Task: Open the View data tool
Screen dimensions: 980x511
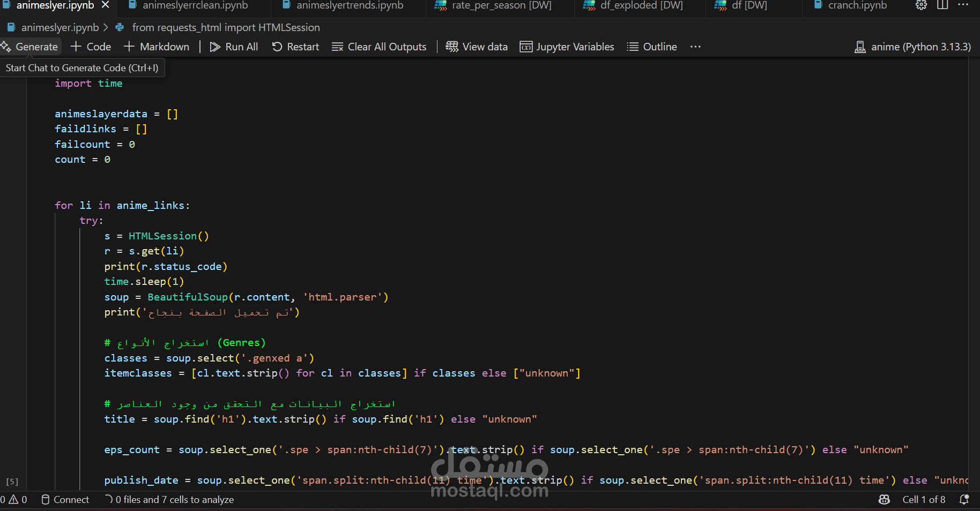Action: pos(476,47)
